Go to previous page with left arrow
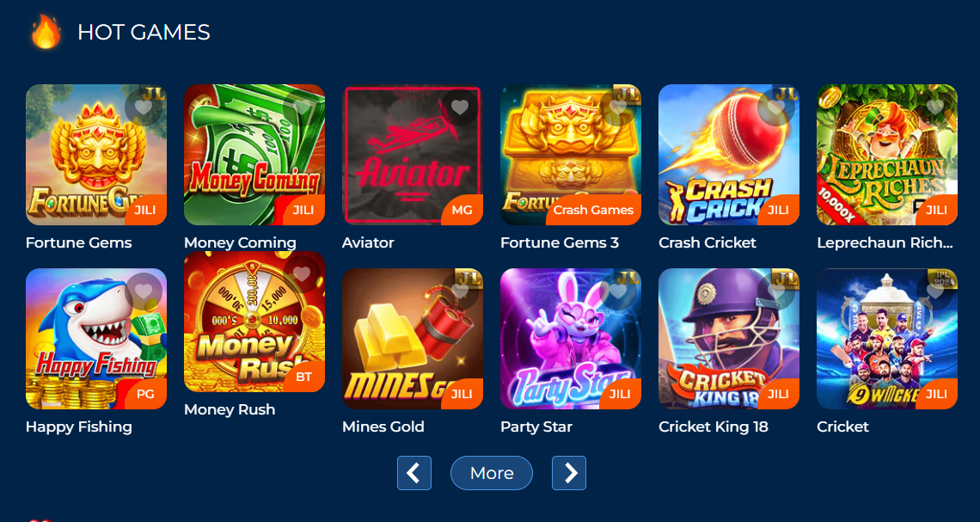This screenshot has height=522, width=980. [414, 473]
